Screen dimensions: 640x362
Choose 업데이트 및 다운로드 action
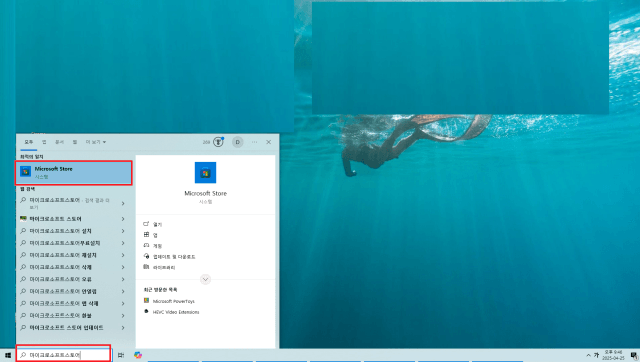169,257
